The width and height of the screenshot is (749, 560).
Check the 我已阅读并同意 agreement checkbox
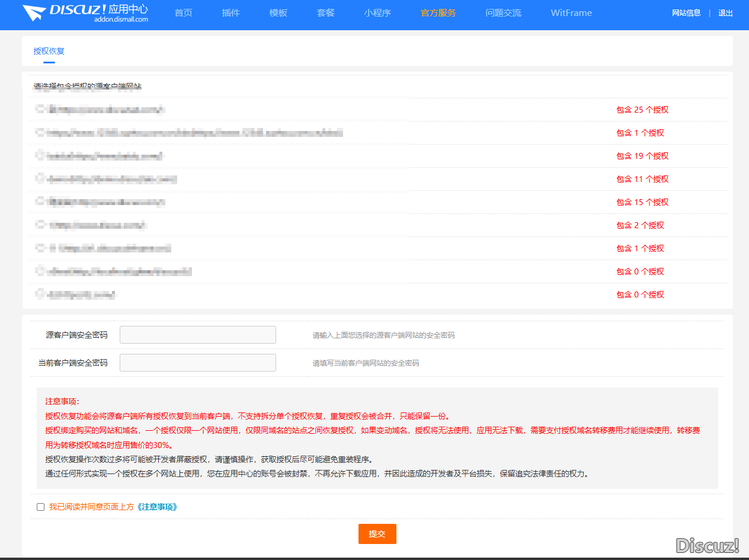40,507
